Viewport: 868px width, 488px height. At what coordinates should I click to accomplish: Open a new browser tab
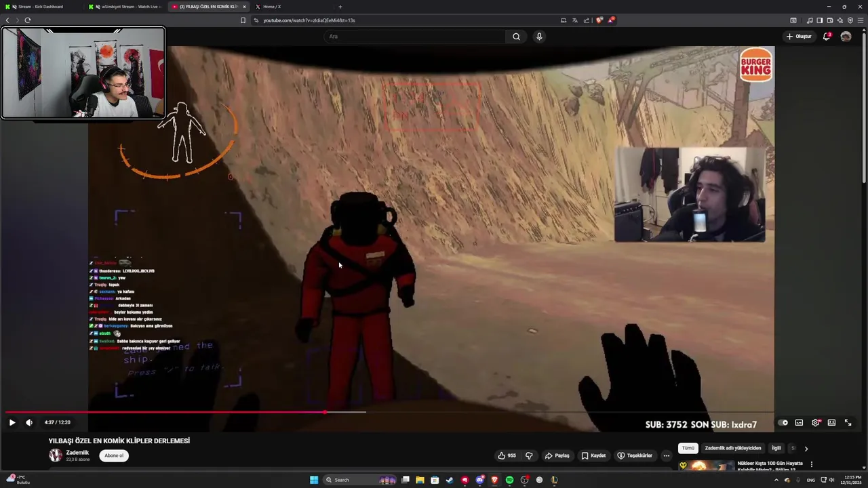point(340,7)
